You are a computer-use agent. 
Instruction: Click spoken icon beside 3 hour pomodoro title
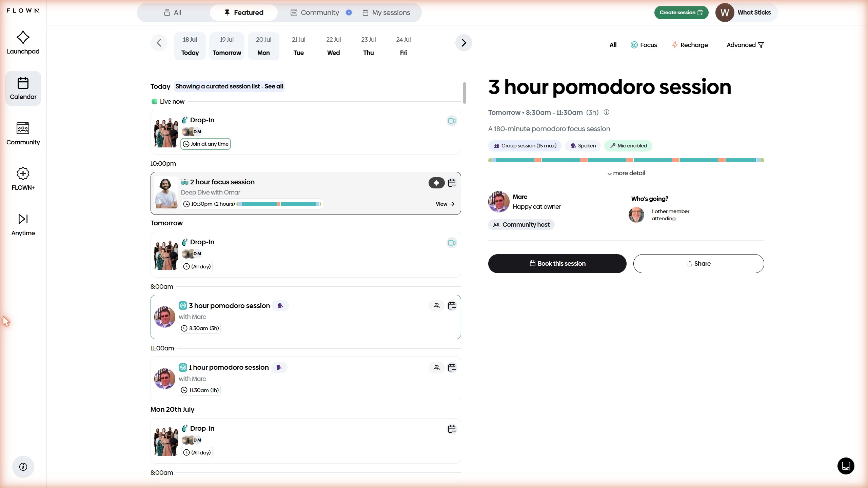coord(280,306)
